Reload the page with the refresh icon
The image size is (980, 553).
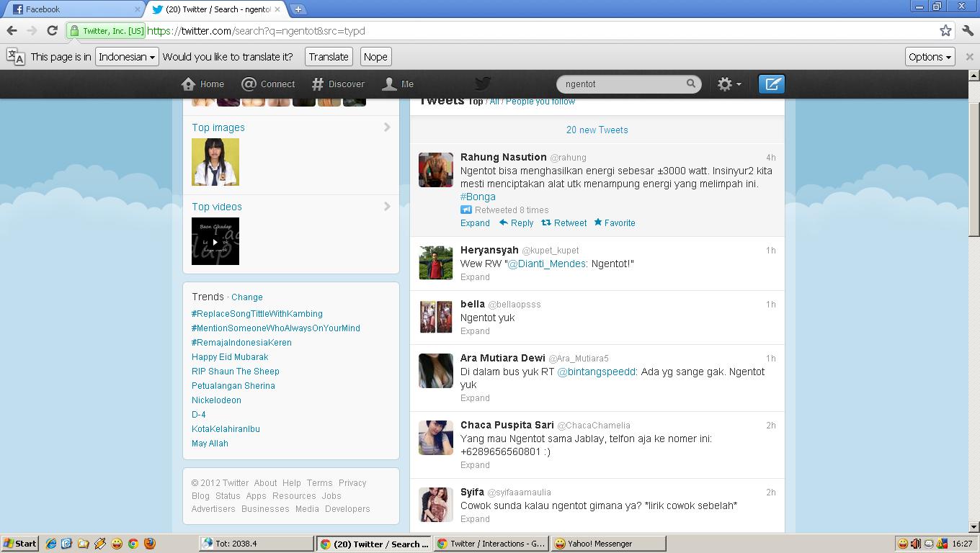click(52, 30)
